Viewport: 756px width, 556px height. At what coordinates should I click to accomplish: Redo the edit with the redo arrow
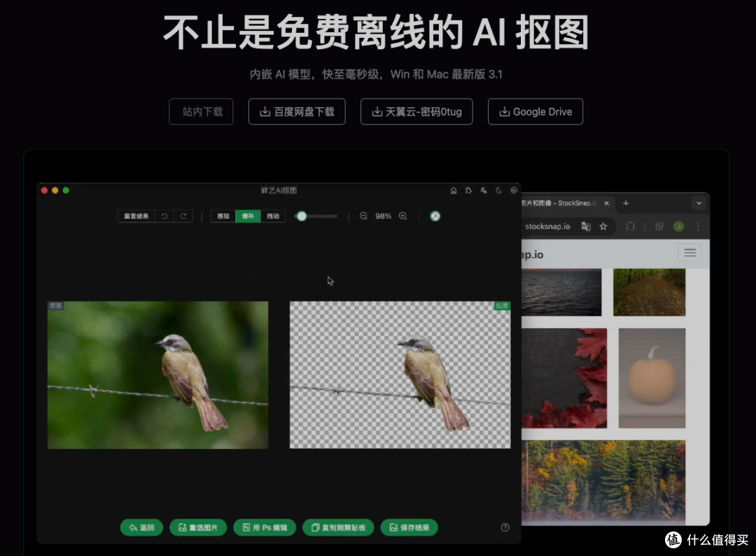click(x=183, y=216)
